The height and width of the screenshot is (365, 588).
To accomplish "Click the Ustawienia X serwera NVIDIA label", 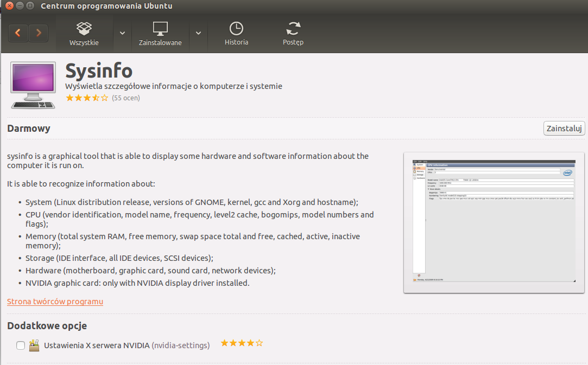I will click(97, 345).
